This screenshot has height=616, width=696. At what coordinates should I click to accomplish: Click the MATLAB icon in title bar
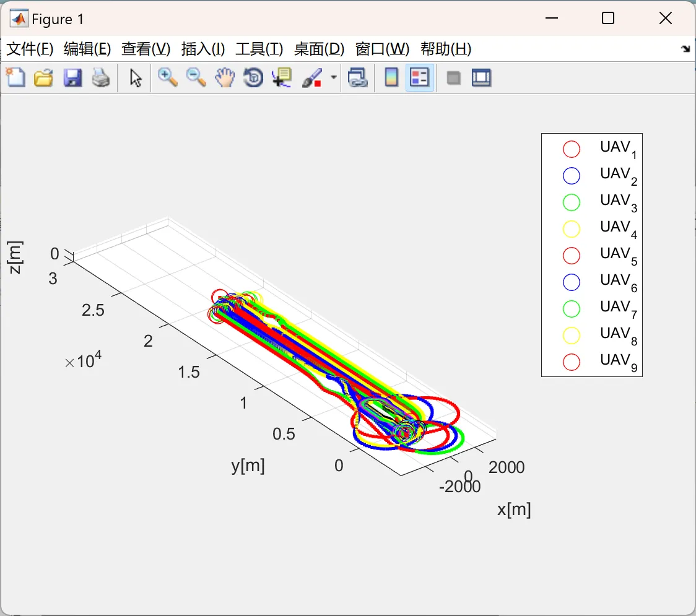(x=19, y=19)
